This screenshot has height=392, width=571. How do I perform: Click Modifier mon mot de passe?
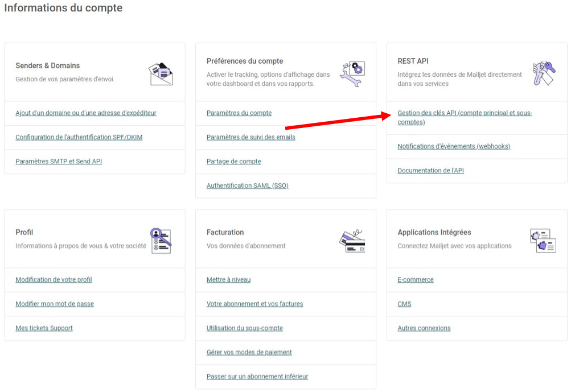(x=55, y=304)
